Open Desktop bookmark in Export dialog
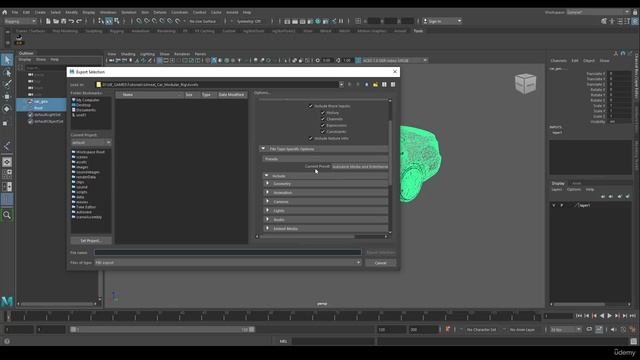The width and height of the screenshot is (640, 360). tap(83, 105)
